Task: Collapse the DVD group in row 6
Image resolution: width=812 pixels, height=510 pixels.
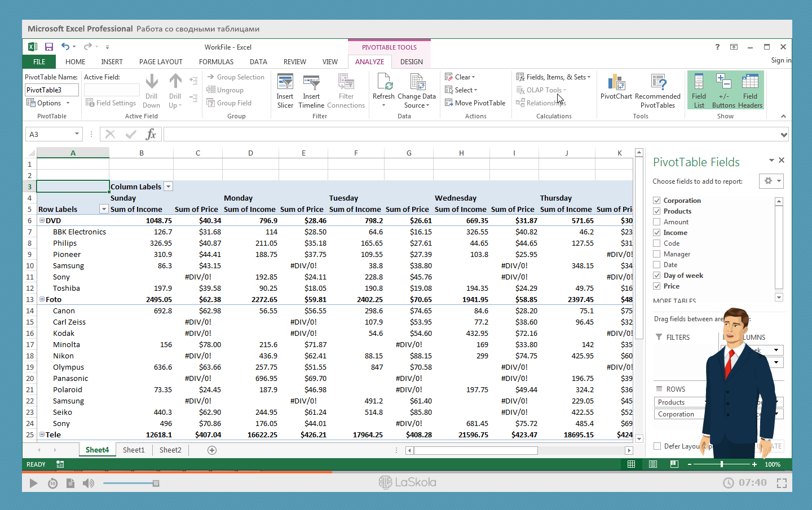Action: 42,221
